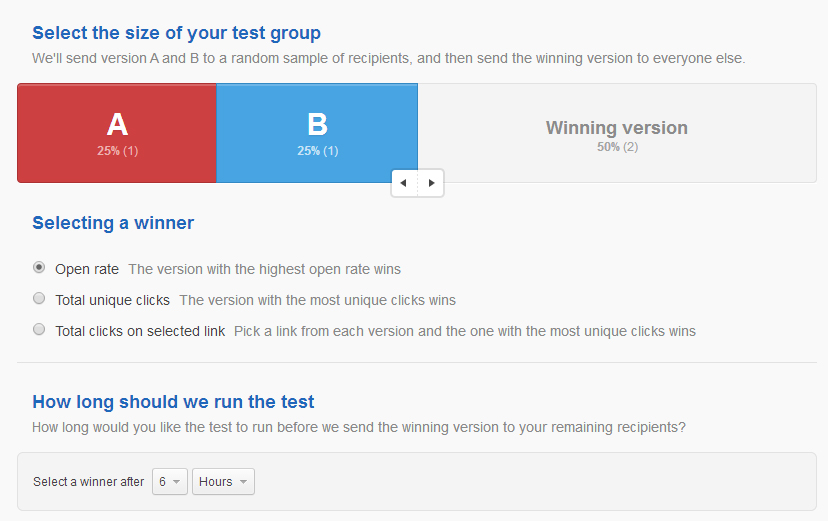Click the gray Winning version area
The width and height of the screenshot is (828, 521).
[617, 133]
